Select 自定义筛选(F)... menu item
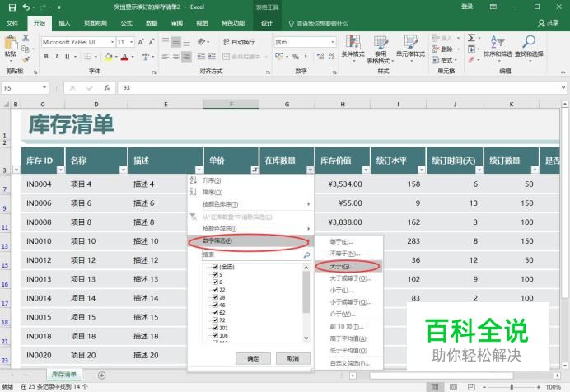This screenshot has width=570, height=392. (348, 363)
